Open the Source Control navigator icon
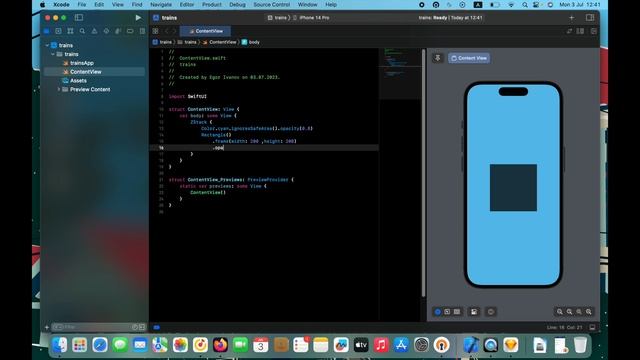This screenshot has height=360, width=640. [x=58, y=31]
